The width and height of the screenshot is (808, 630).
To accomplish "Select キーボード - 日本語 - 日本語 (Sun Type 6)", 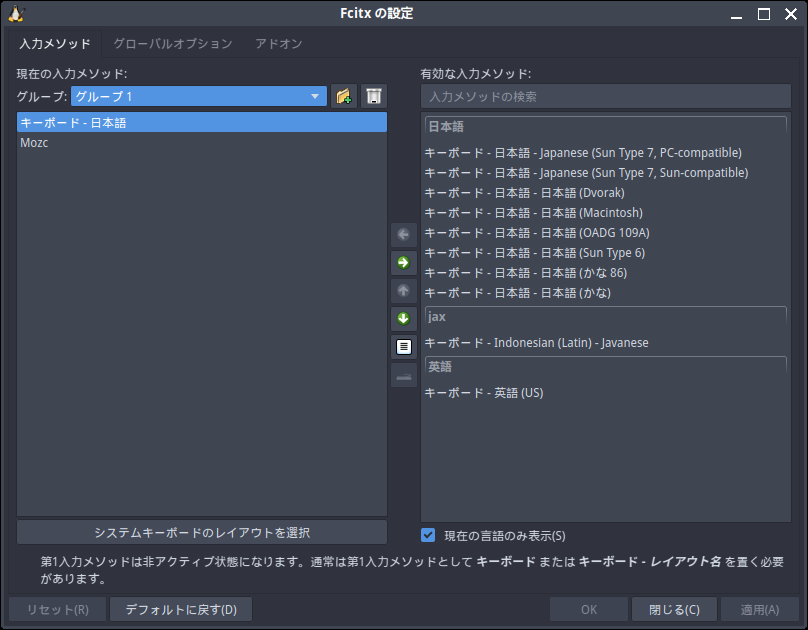I will click(x=605, y=253).
